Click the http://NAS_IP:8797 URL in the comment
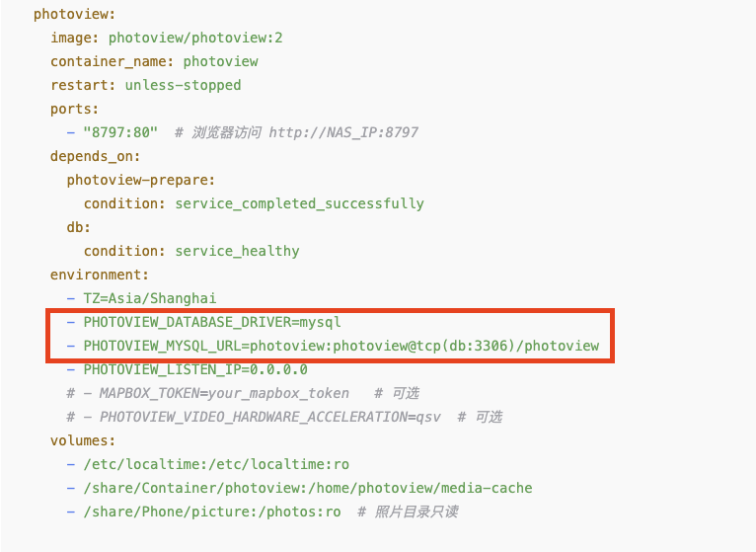 pos(342,132)
